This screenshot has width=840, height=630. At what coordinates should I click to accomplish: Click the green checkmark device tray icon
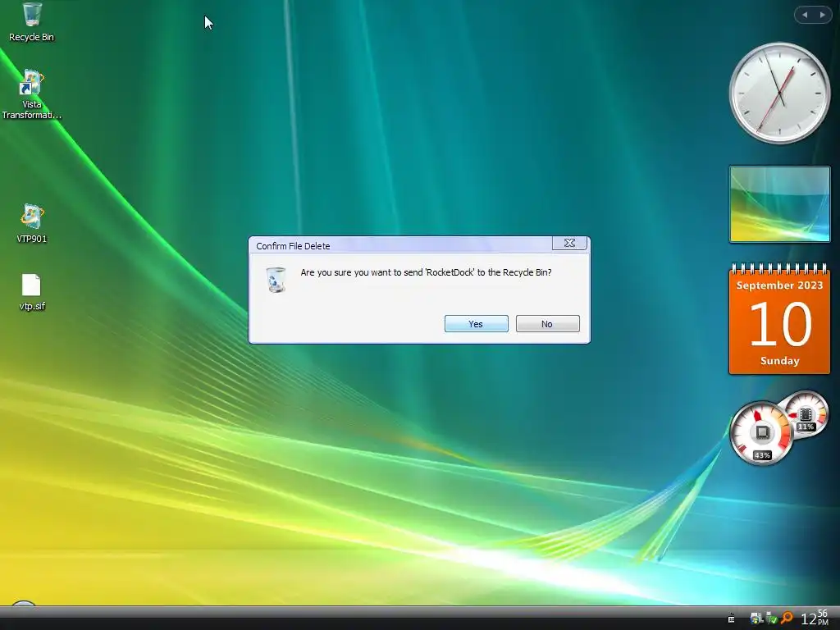point(771,619)
